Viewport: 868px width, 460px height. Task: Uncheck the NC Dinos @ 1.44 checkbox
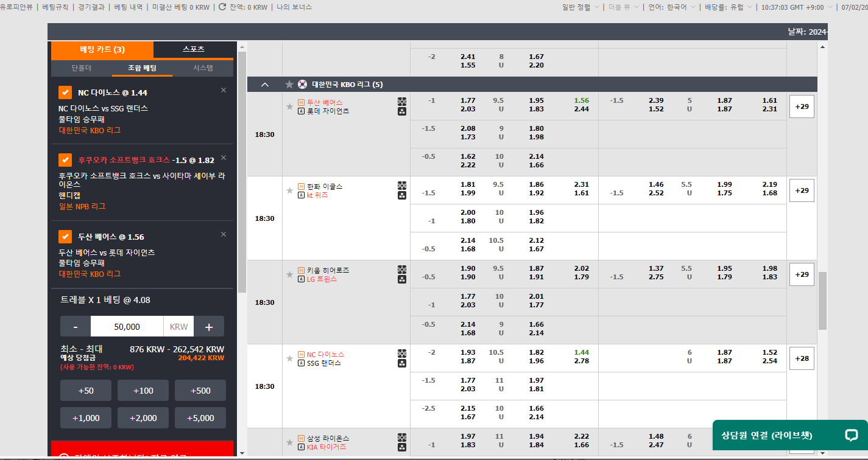[65, 92]
